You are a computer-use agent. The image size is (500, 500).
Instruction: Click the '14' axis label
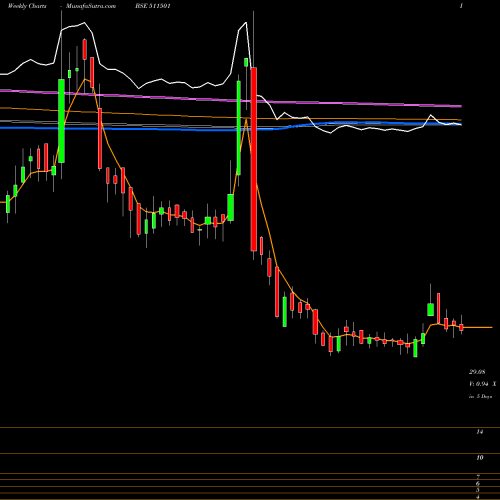pyautogui.click(x=480, y=432)
